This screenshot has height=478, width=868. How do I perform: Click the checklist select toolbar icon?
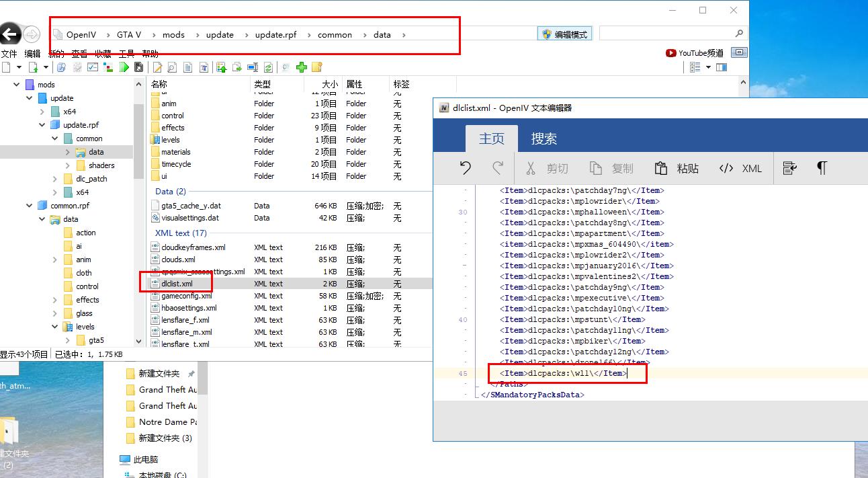93,67
